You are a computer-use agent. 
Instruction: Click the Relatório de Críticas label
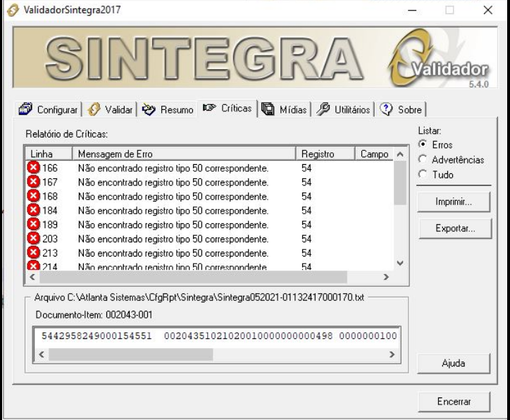point(67,134)
